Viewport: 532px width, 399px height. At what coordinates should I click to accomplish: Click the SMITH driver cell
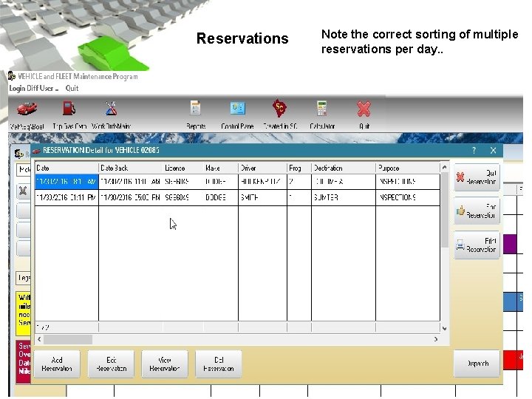click(262, 197)
